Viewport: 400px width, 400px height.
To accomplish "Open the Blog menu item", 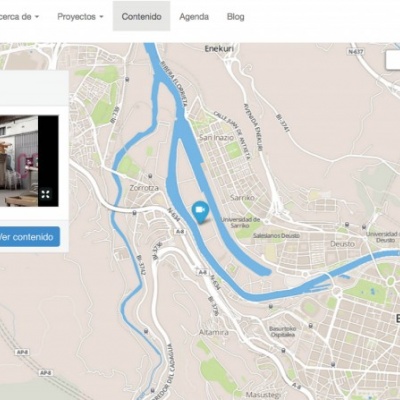I will [x=236, y=17].
